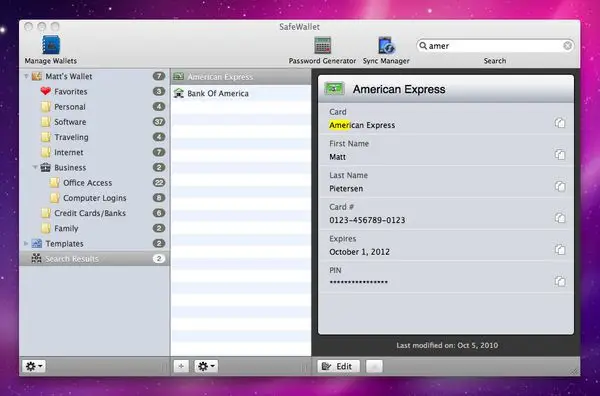Add a new card with plus button
Viewport: 600px width, 396px height.
181,366
